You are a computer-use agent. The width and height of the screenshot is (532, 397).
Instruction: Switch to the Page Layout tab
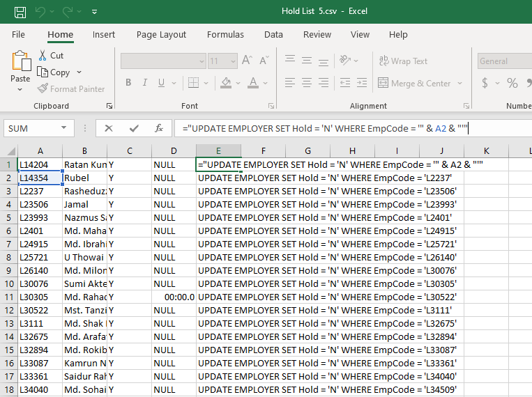pos(161,34)
